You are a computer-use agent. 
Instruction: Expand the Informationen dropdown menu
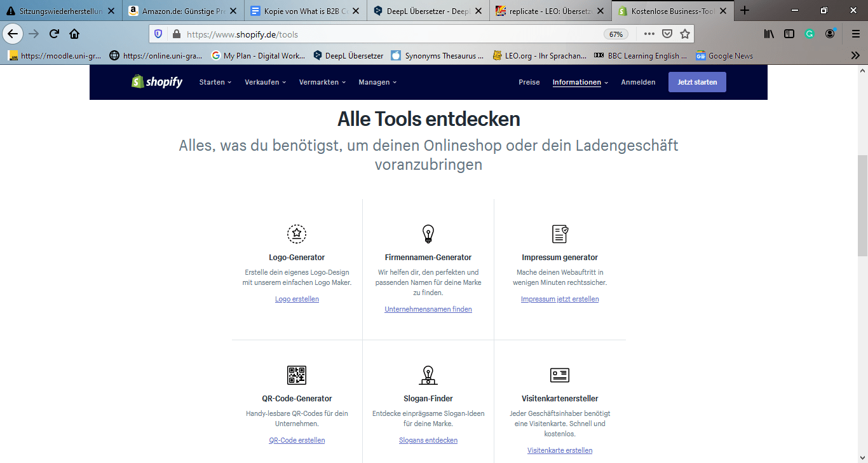(x=580, y=82)
